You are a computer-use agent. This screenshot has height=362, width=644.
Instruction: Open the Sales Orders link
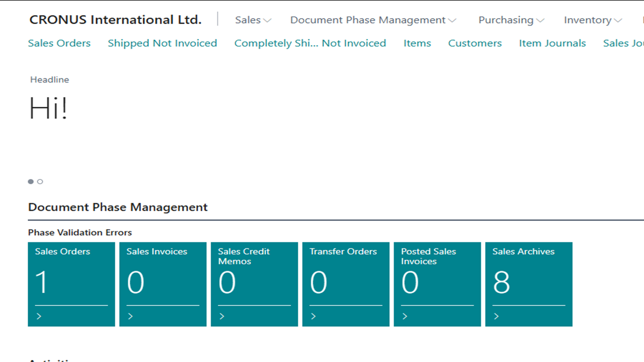pyautogui.click(x=59, y=43)
